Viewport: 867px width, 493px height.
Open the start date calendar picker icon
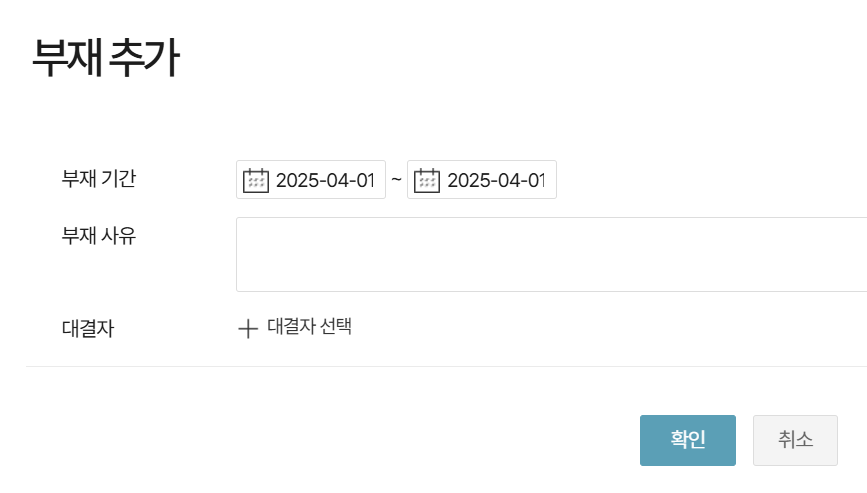pyautogui.click(x=256, y=180)
